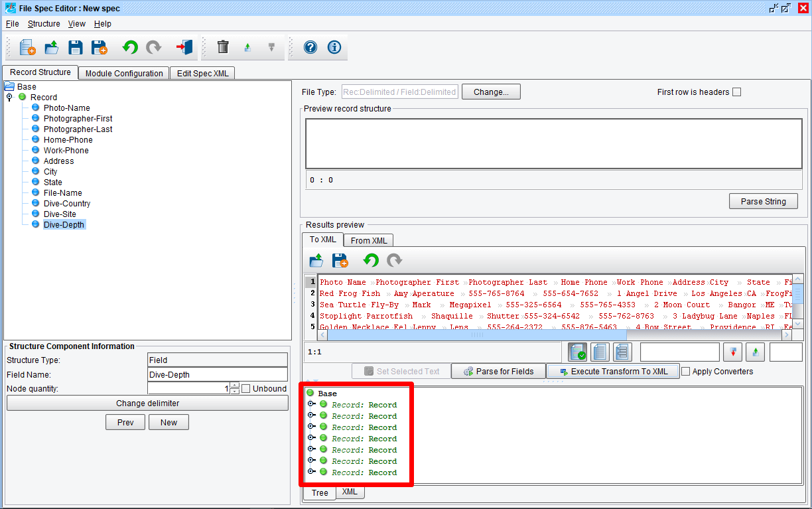Click the Save As icon in main toolbar
Screen dimensions: 812x509
point(100,48)
